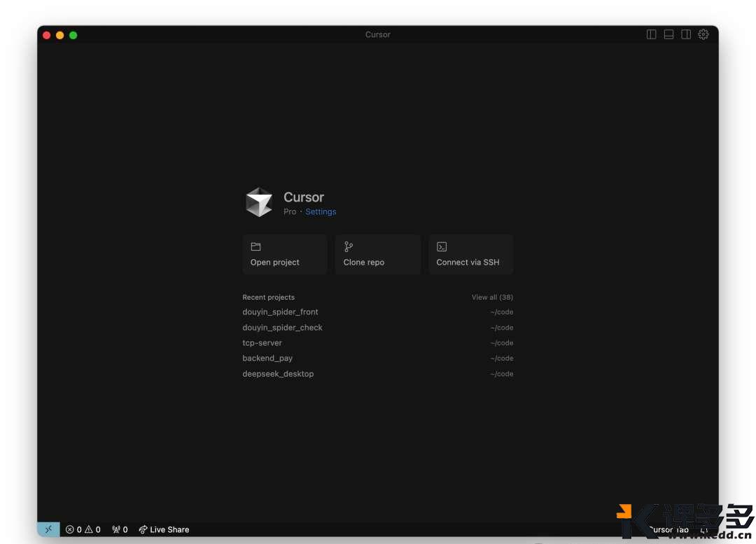Click the folder icon on Open project
Image resolution: width=756 pixels, height=544 pixels.
click(x=255, y=246)
